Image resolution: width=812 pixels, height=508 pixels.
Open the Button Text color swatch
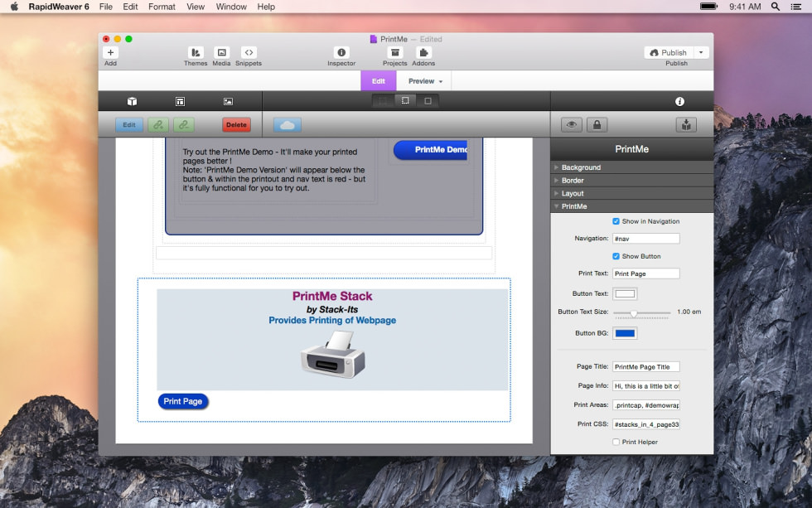(625, 293)
